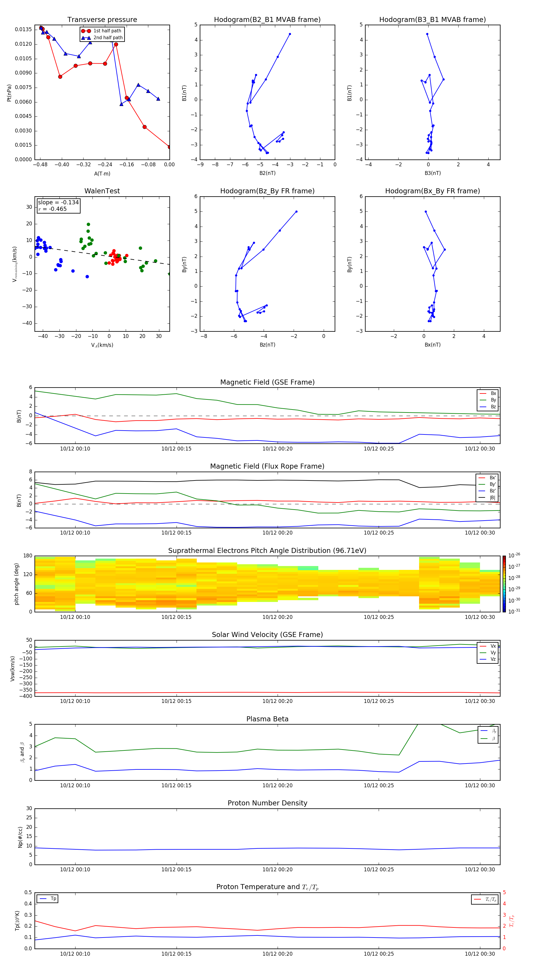Click 'Suprathermal Electrons Pitch Angle Distribution' title
The width and height of the screenshot is (535, 980).
tap(267, 551)
